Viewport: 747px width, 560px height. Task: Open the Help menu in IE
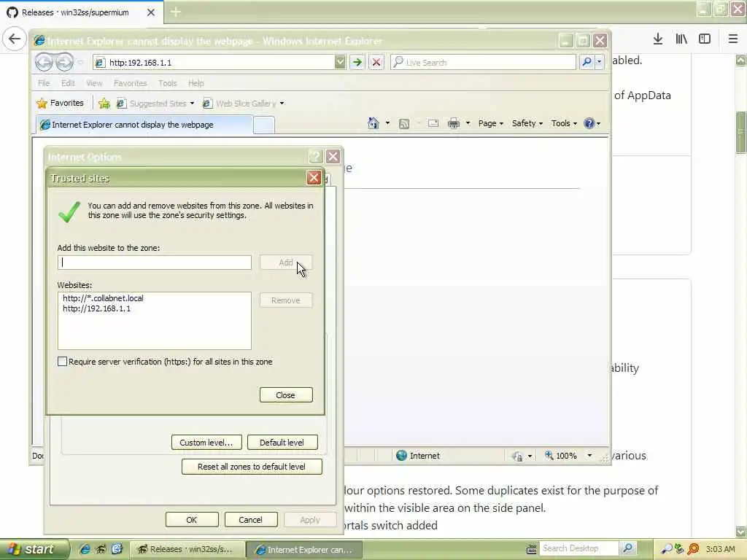[x=196, y=83]
